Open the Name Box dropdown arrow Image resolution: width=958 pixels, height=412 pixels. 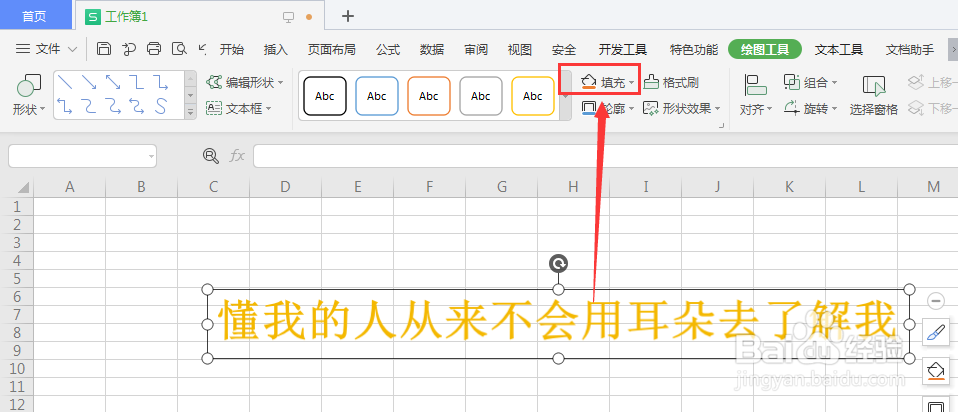click(x=152, y=156)
